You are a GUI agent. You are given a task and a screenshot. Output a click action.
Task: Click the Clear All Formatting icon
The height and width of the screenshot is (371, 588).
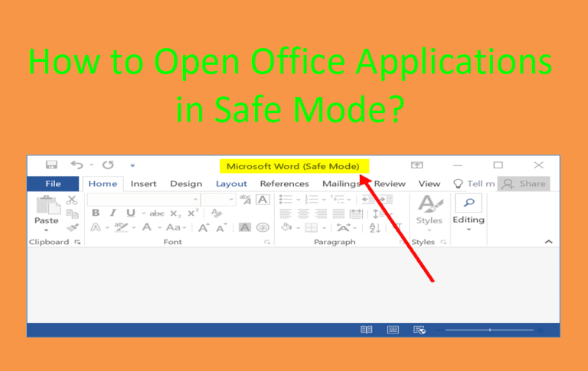pos(217,213)
